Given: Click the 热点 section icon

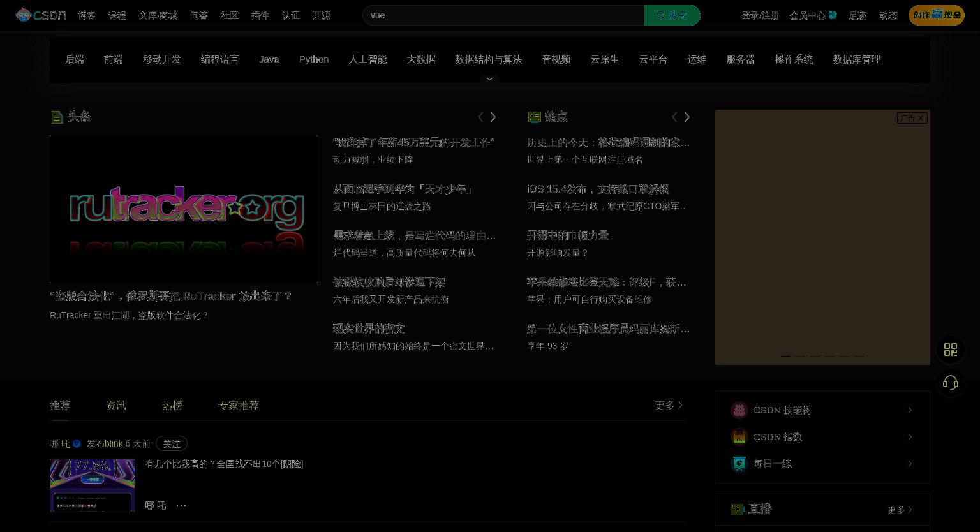Looking at the screenshot, I should (x=534, y=117).
